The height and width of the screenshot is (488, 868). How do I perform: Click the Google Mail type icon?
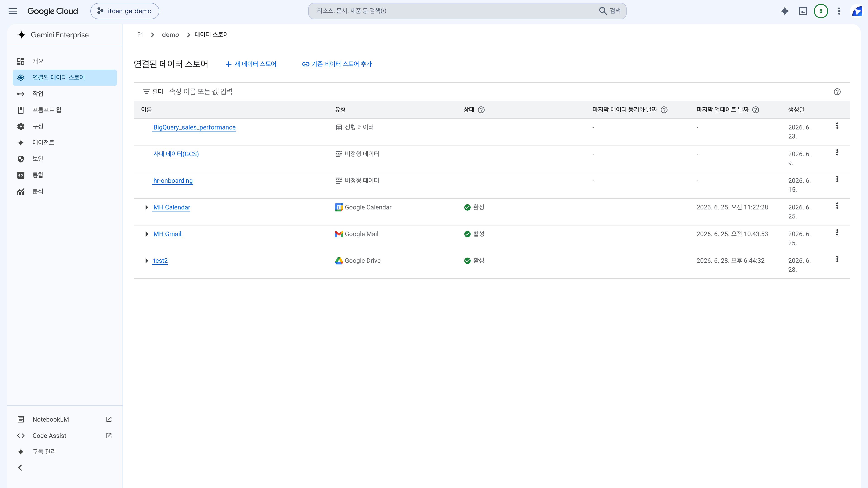pyautogui.click(x=339, y=234)
